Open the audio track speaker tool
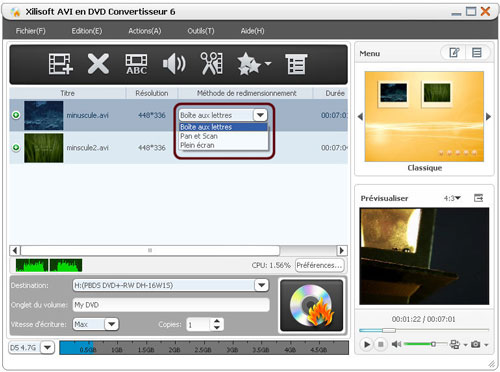The width and height of the screenshot is (500, 372). coord(174,64)
